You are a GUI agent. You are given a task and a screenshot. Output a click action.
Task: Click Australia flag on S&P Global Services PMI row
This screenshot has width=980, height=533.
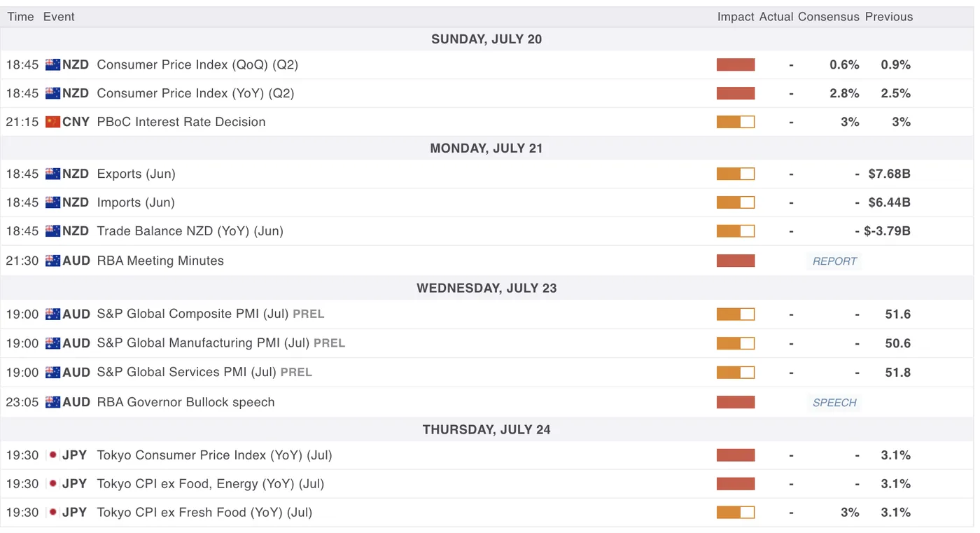(52, 373)
